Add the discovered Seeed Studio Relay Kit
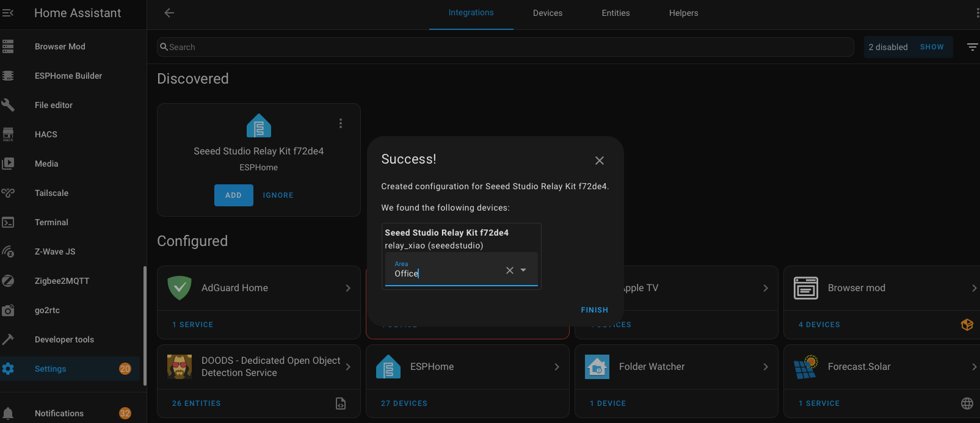This screenshot has height=423, width=980. coord(233,195)
